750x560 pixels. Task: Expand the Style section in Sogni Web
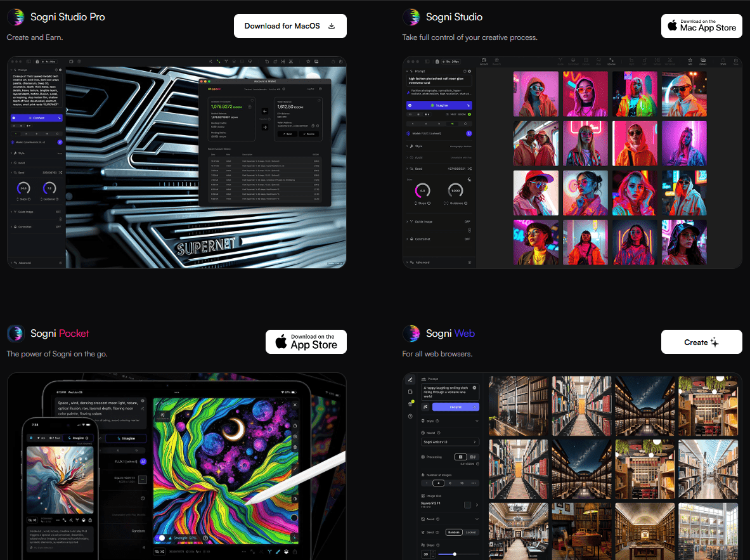[x=477, y=420]
